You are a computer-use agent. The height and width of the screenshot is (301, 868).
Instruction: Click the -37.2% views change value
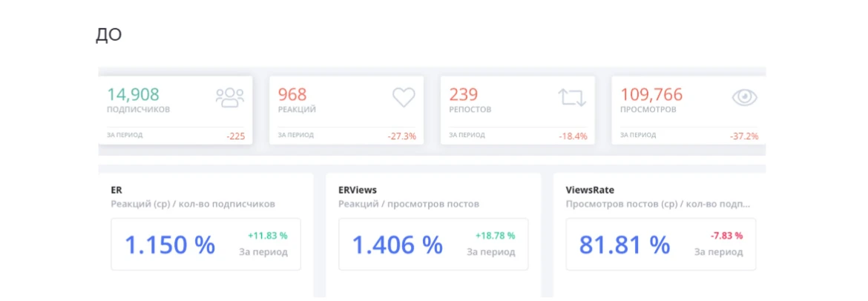coord(743,136)
